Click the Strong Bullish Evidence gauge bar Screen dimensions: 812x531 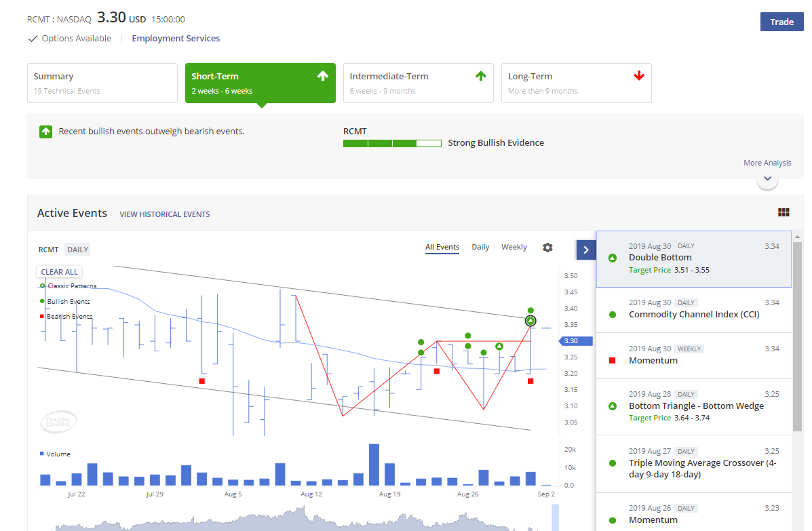point(392,143)
